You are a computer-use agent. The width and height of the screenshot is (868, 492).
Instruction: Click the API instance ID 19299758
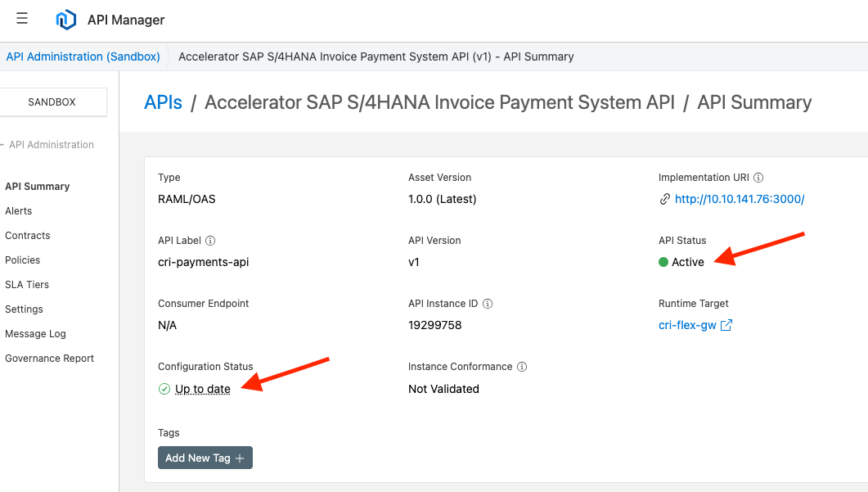click(435, 325)
